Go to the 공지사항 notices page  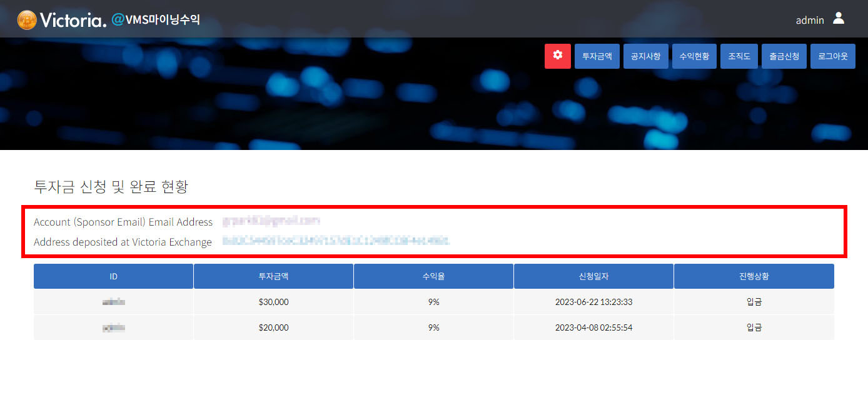tap(646, 56)
